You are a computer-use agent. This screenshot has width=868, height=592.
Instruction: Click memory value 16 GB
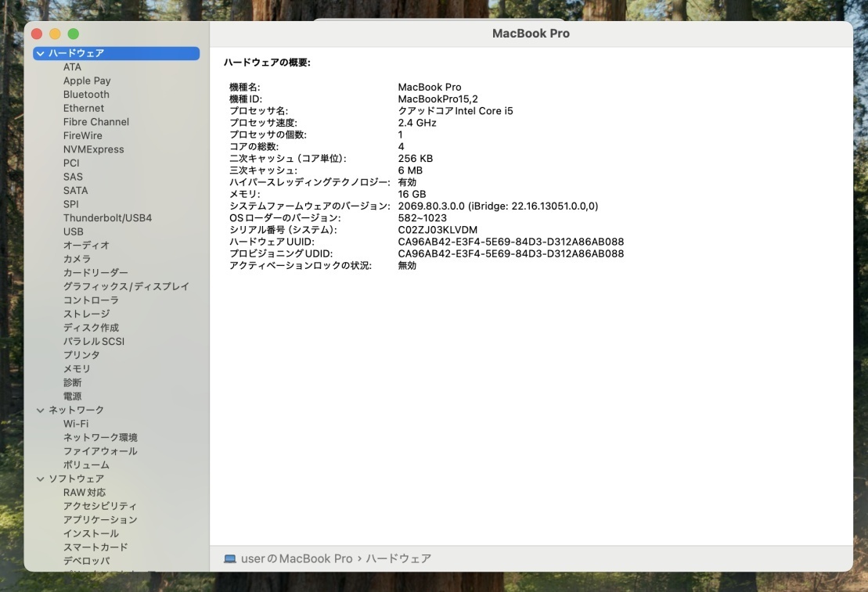click(x=412, y=194)
